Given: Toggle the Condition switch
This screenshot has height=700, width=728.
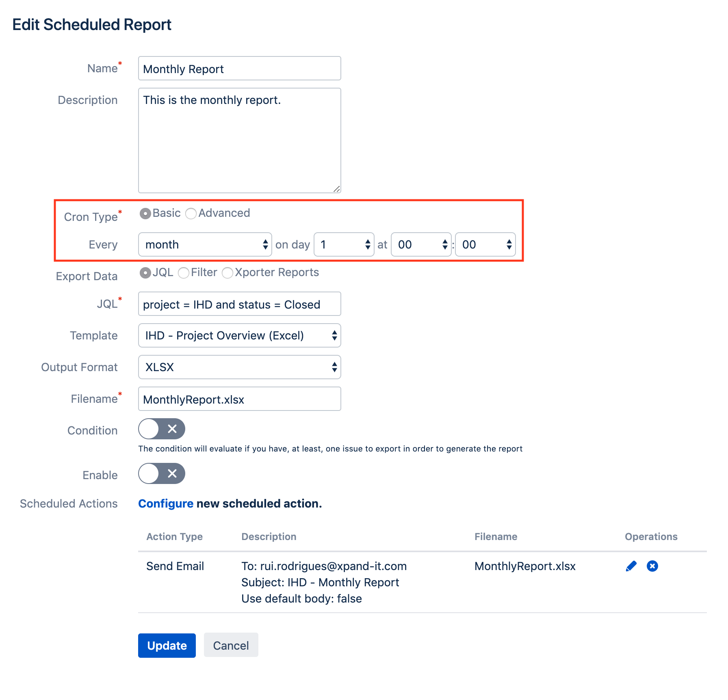Looking at the screenshot, I should pyautogui.click(x=162, y=429).
